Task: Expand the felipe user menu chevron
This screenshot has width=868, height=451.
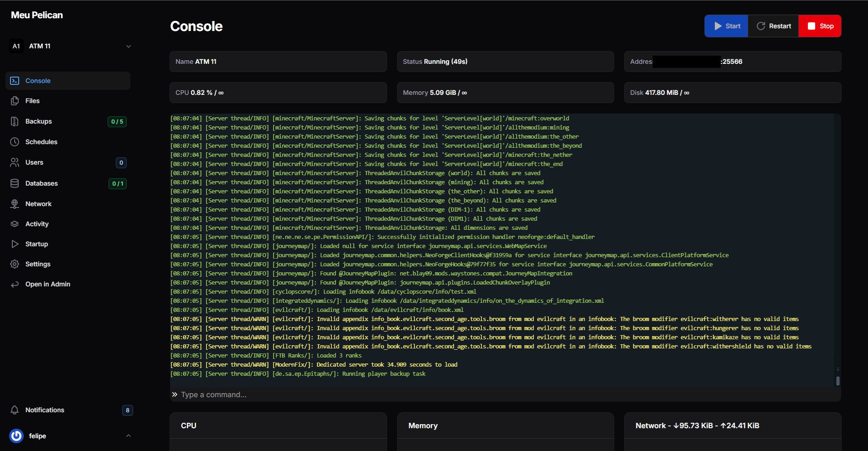Action: click(129, 436)
